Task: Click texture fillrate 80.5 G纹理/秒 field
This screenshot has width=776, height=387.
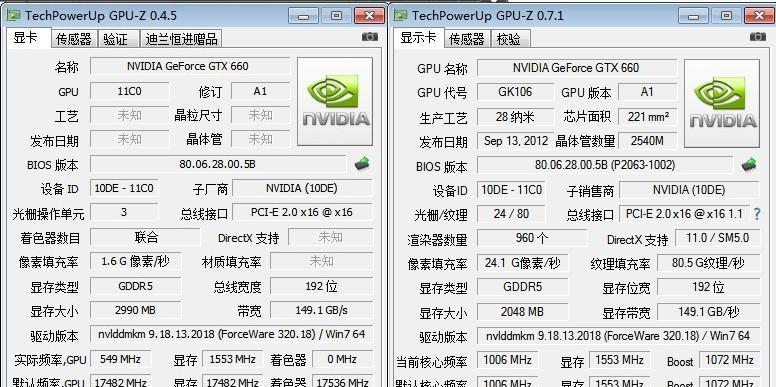Action: tap(708, 263)
